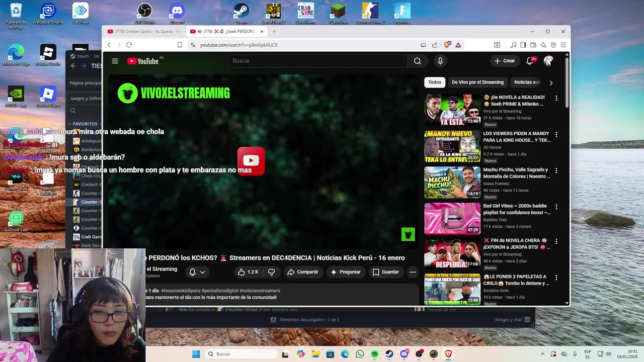644x362 pixels.
Task: Open Spotify from the taskbar
Action: pyautogui.click(x=374, y=354)
